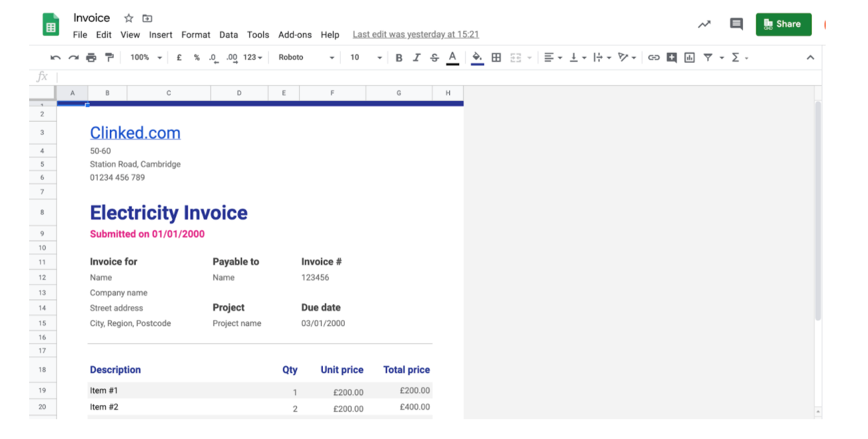The width and height of the screenshot is (868, 439).
Task: Select column F header
Action: 332,93
